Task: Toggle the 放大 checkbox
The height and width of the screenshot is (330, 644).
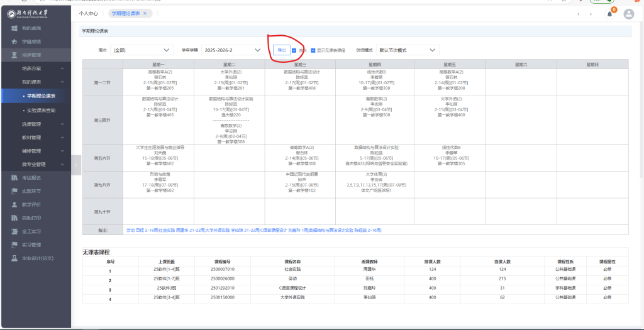Action: [294, 50]
